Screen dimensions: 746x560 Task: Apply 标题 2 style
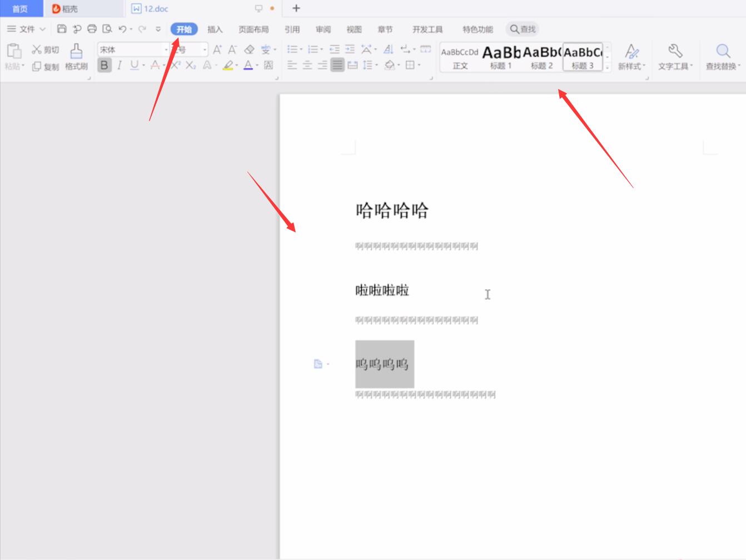point(542,58)
